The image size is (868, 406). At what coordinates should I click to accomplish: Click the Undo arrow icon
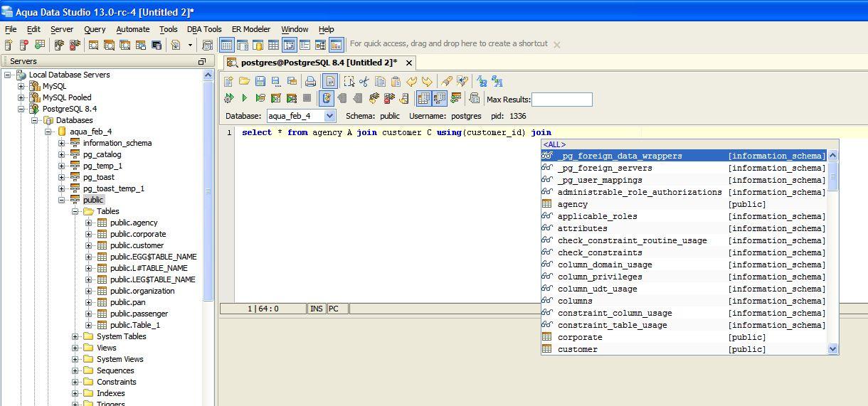(x=411, y=81)
